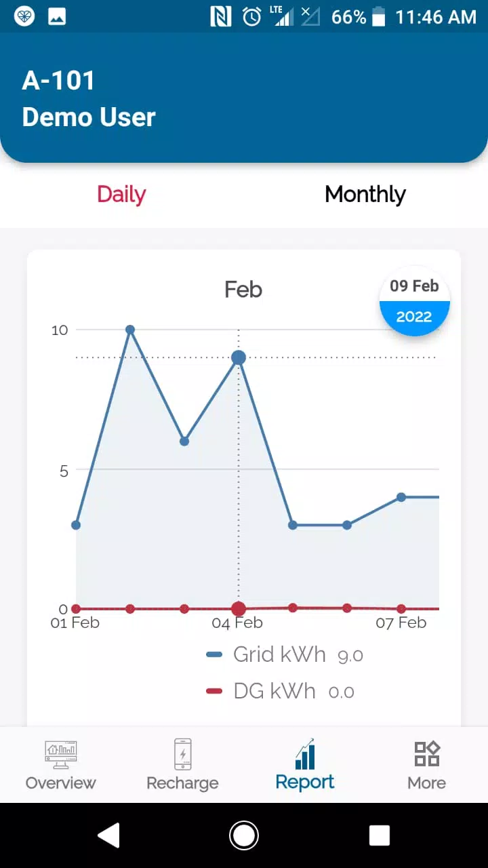This screenshot has height=868, width=488.
Task: Tap the A-101 Demo User header
Action: click(89, 99)
